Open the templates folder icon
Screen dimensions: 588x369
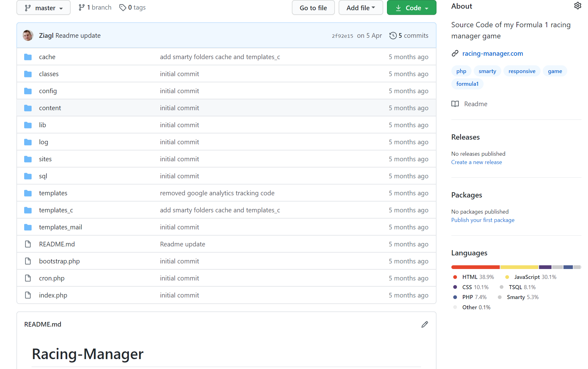coord(28,193)
